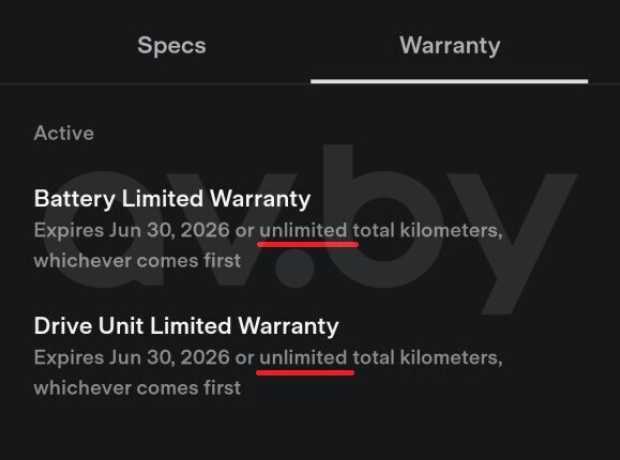Select the Warranty tab

click(450, 45)
